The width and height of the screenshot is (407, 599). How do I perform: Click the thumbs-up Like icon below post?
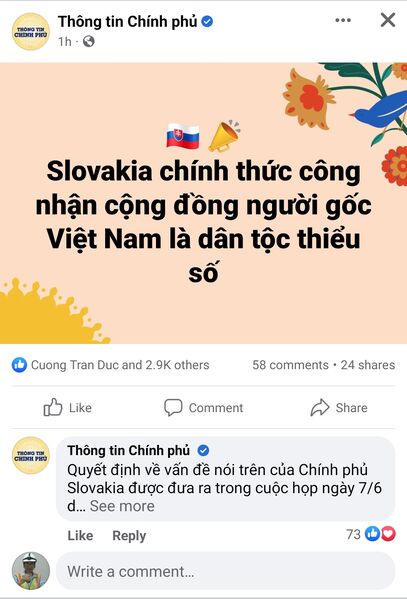[x=52, y=407]
